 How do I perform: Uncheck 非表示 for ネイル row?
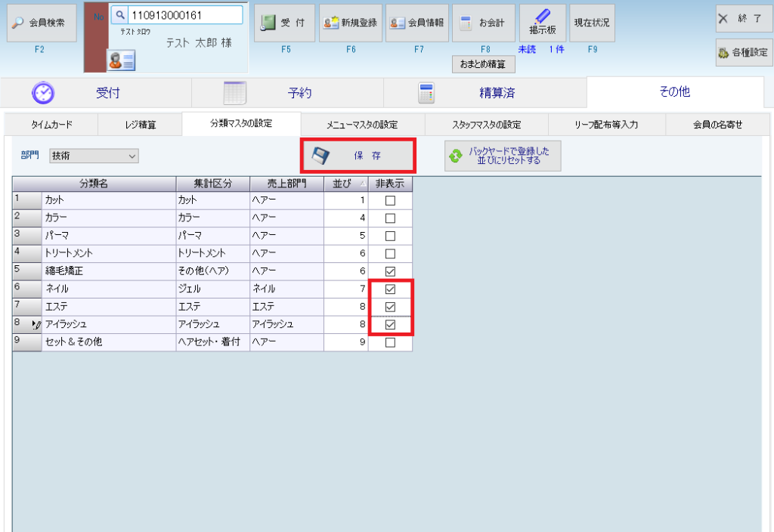point(390,289)
